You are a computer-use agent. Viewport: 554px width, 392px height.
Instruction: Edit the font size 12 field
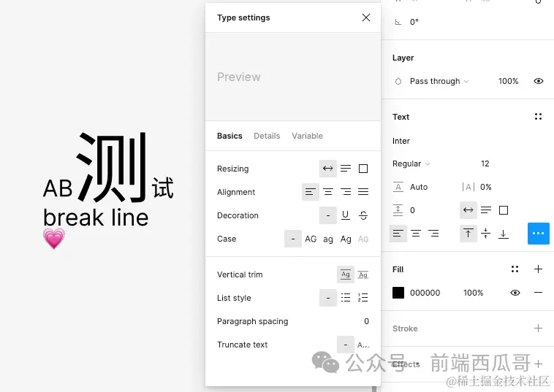[x=485, y=164]
